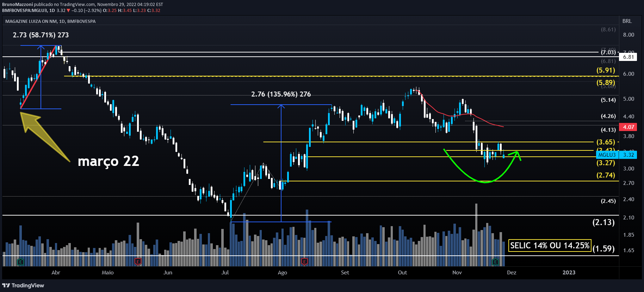The width and height of the screenshot is (644, 292).
Task: Click the Nov label on time axis
Action: 457,273
